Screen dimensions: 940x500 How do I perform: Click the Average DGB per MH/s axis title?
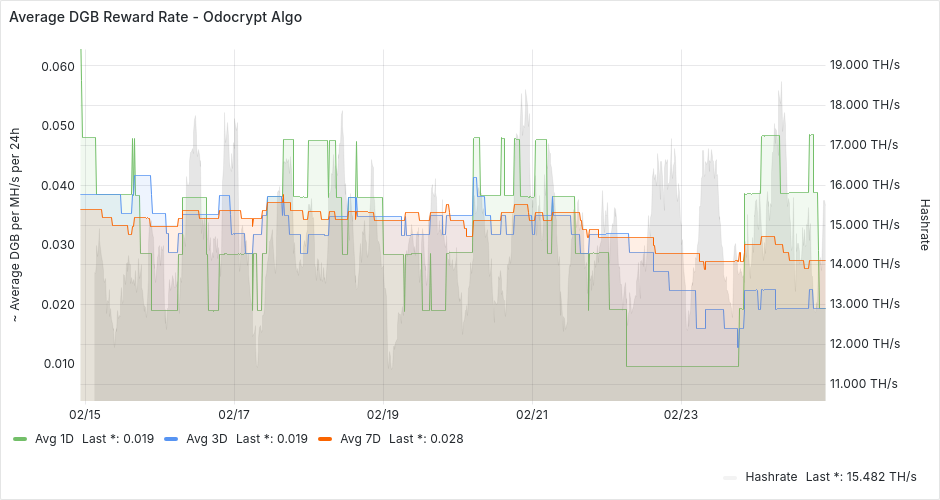(x=15, y=224)
